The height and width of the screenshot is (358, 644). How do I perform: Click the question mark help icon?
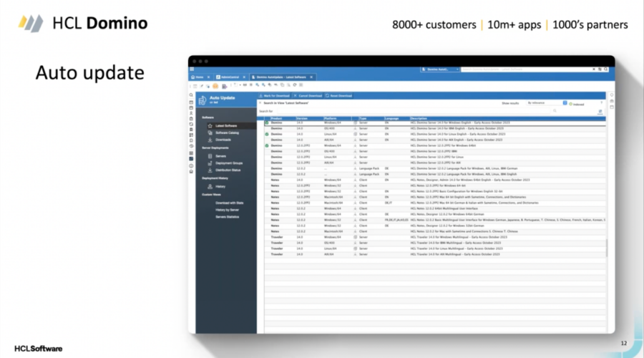(x=602, y=103)
